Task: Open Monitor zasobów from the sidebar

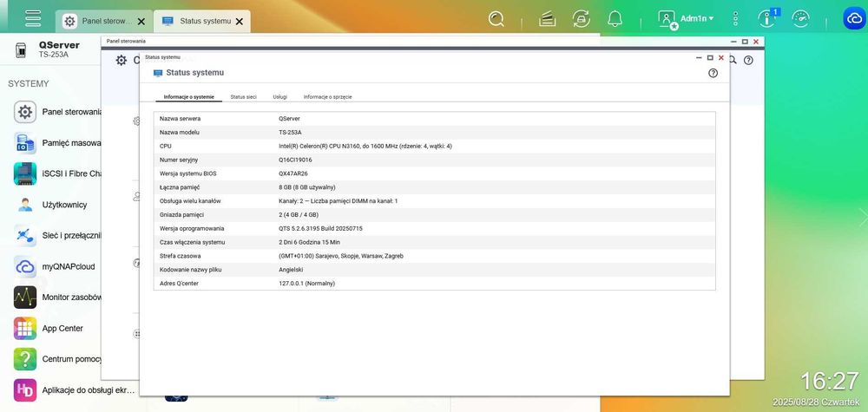Action: (57, 298)
